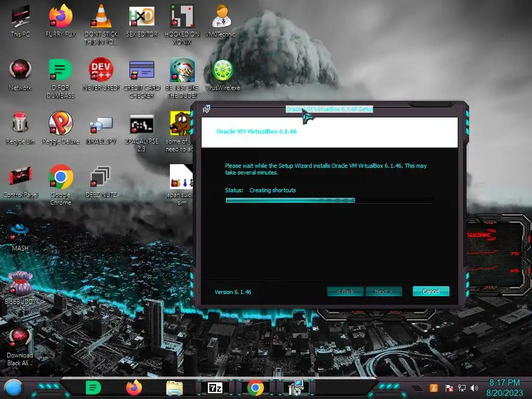Open File Explorer from the taskbar
This screenshot has height=399, width=532.
click(175, 388)
